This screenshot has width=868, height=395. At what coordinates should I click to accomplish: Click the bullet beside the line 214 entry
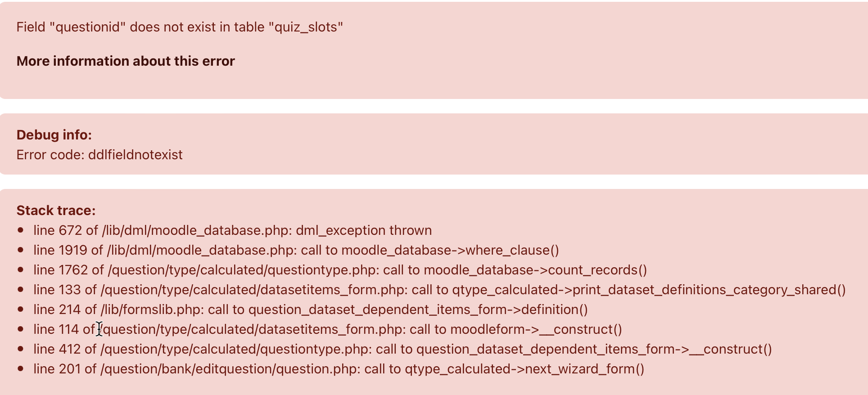(x=20, y=309)
